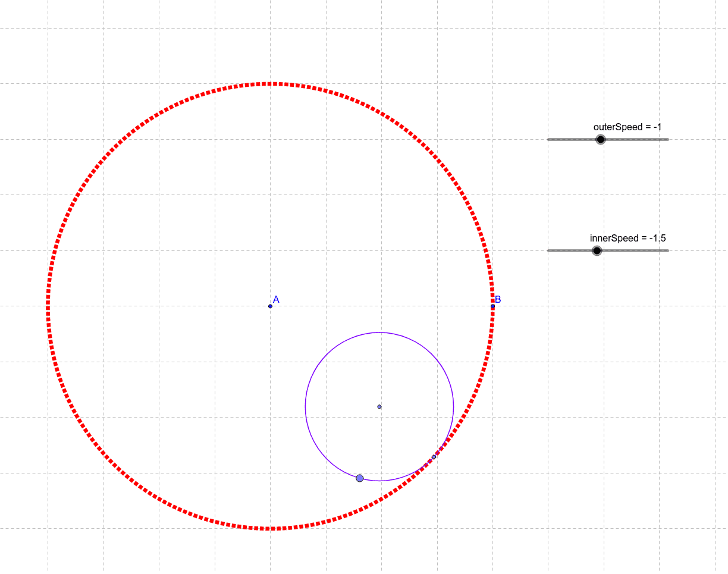
Task: Click the center point of purple circle
Action: (x=379, y=406)
